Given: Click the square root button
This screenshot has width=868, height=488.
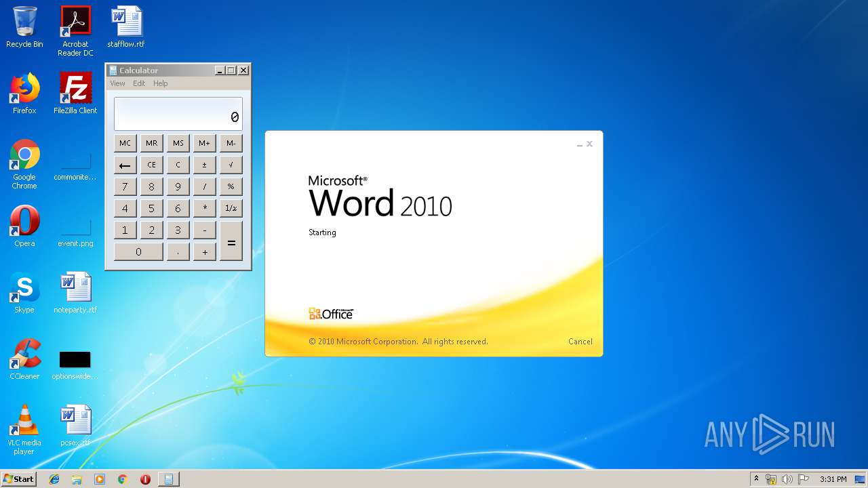Looking at the screenshot, I should click(231, 165).
